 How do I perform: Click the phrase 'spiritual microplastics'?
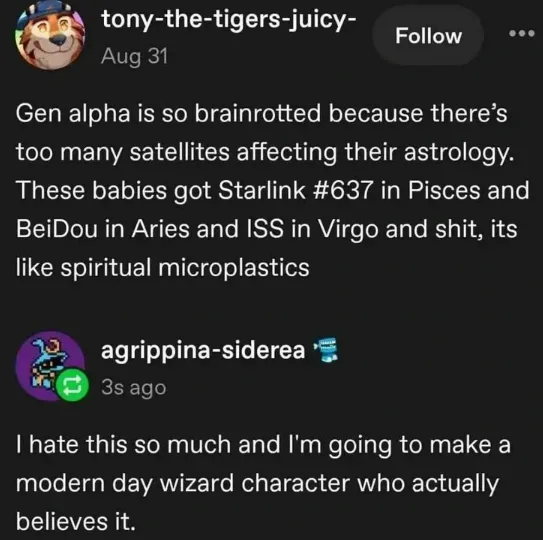(x=185, y=268)
